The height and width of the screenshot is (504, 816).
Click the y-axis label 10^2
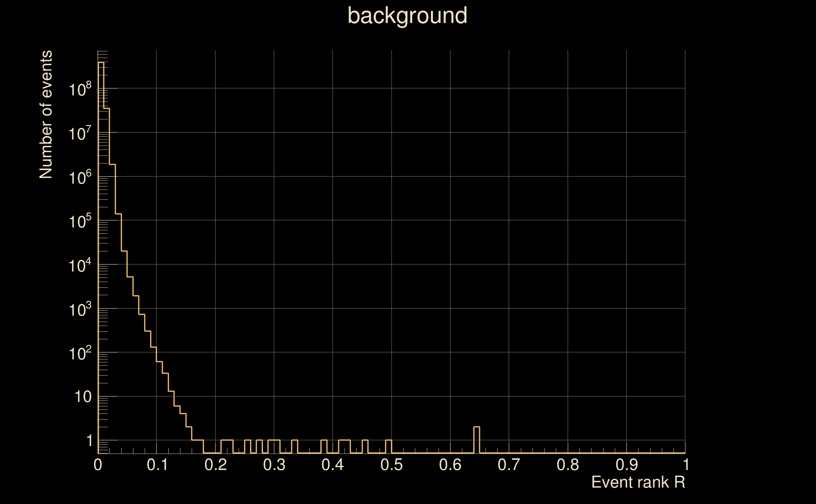80,354
